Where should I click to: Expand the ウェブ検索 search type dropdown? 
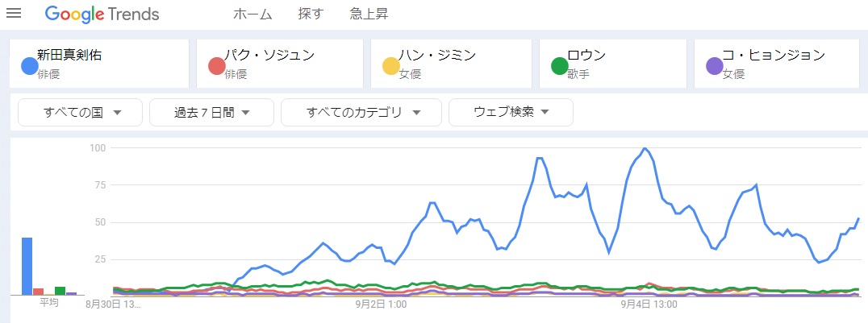511,113
